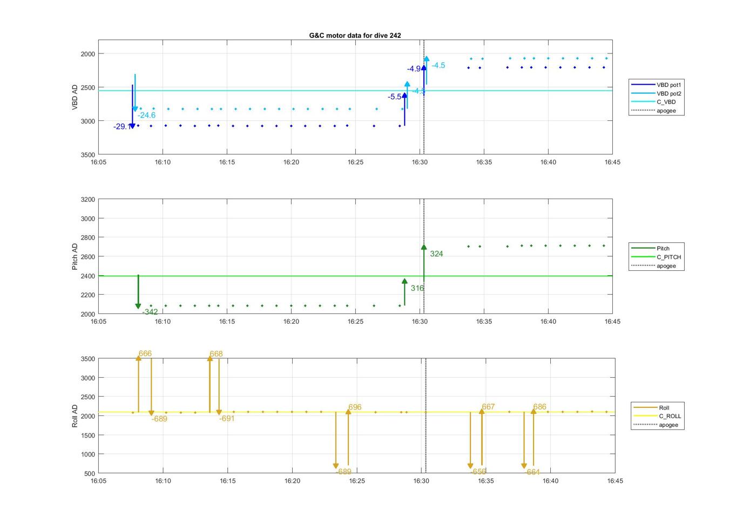Click the '316' pitch annotation
Viewport: 756px width, 532px height.
417,288
